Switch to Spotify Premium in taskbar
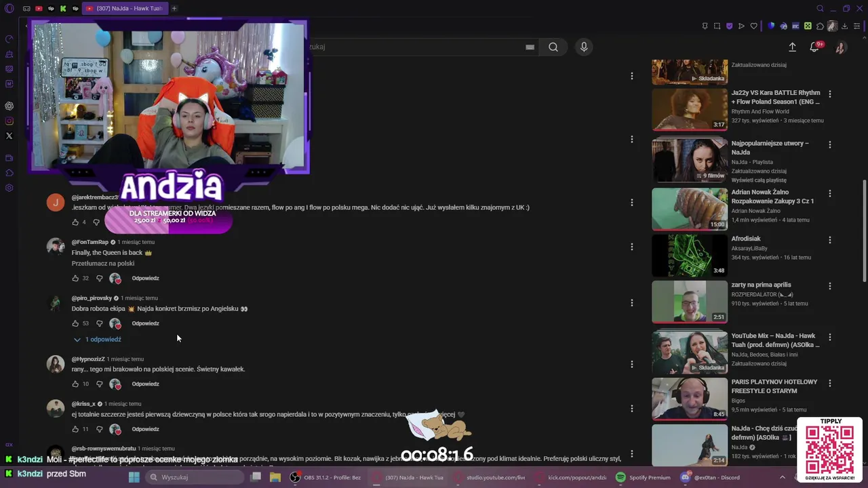Image resolution: width=868 pixels, height=488 pixels. pyautogui.click(x=644, y=477)
